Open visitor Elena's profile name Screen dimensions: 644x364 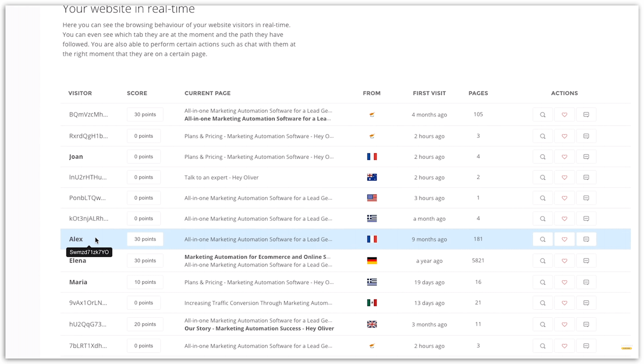point(77,261)
